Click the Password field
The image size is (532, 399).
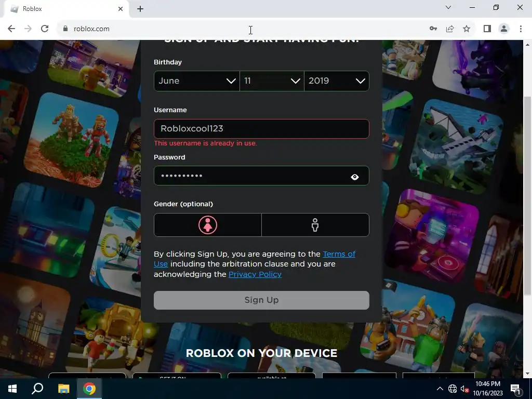pyautogui.click(x=261, y=176)
